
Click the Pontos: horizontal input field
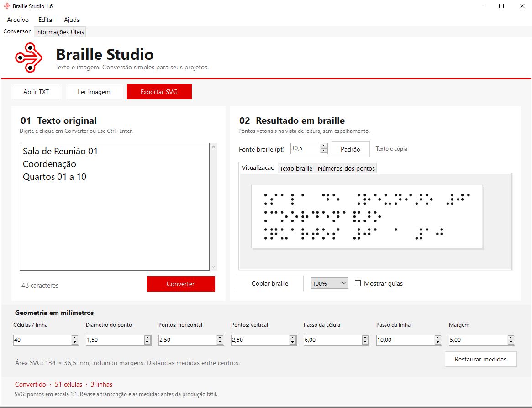tap(188, 340)
